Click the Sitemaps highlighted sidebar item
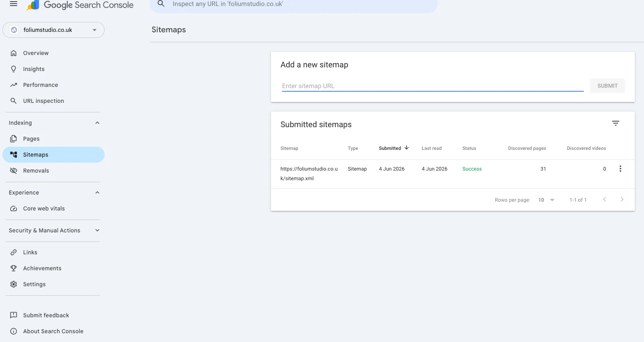Viewport: 644px width, 342px height. 53,155
